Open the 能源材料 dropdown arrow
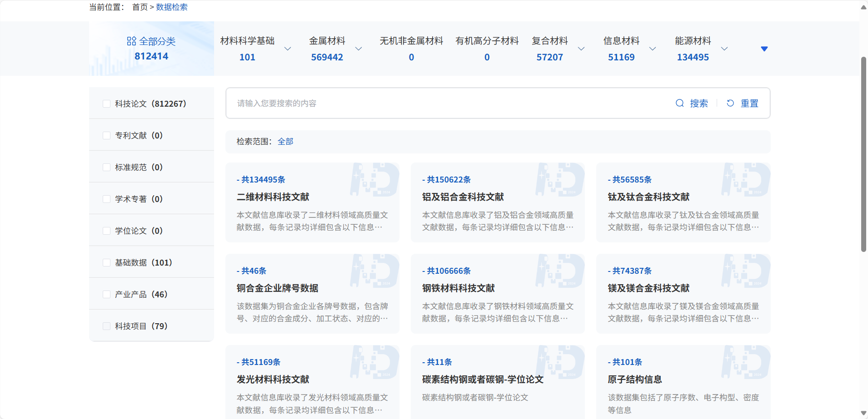Viewport: 868px width, 419px height. pyautogui.click(x=724, y=49)
